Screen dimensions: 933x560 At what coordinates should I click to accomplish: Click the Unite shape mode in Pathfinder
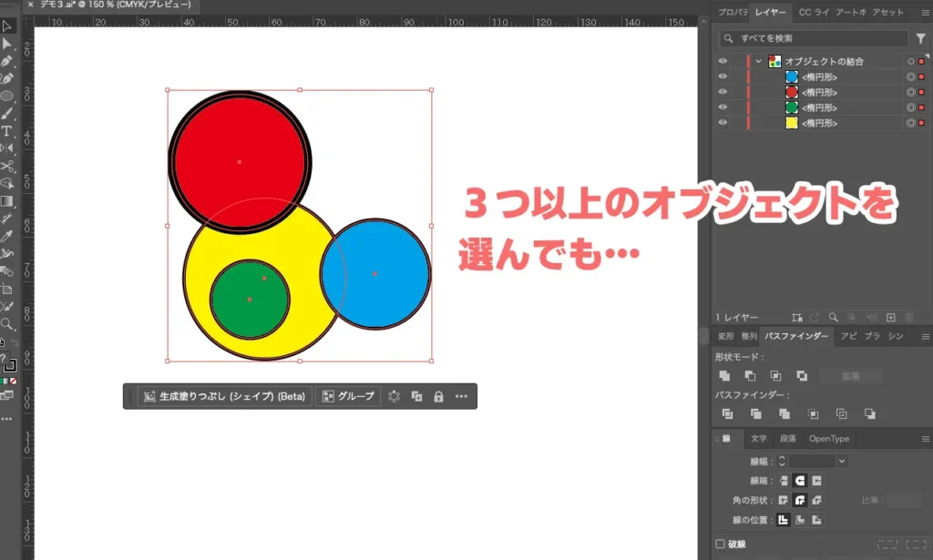pos(724,376)
